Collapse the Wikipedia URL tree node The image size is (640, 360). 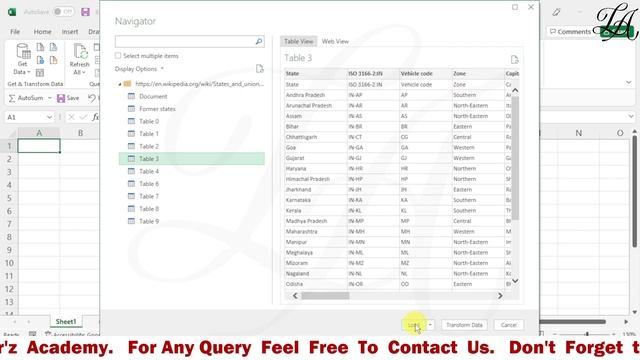tap(120, 84)
